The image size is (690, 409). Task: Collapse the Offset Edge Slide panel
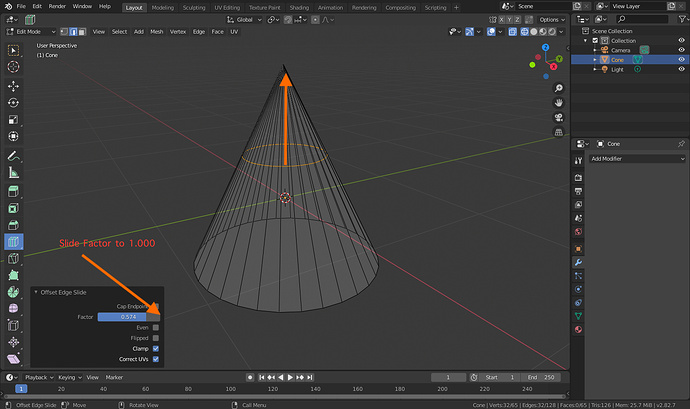coord(36,292)
